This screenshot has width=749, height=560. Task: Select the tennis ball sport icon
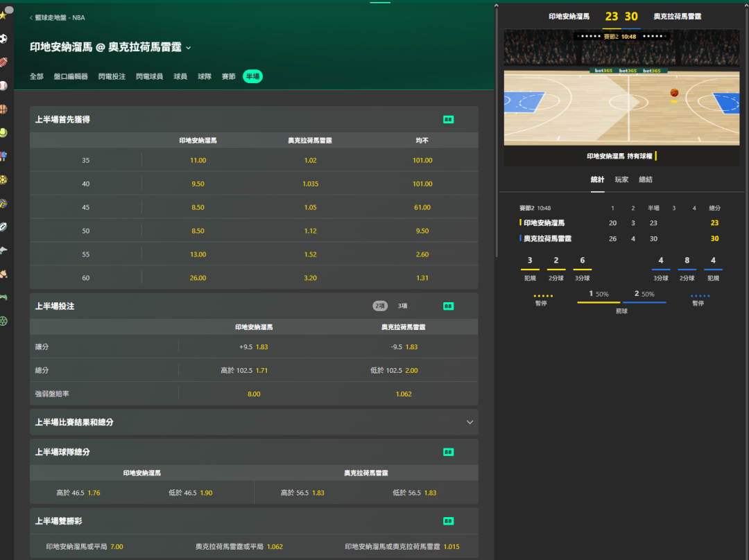pos(3,132)
